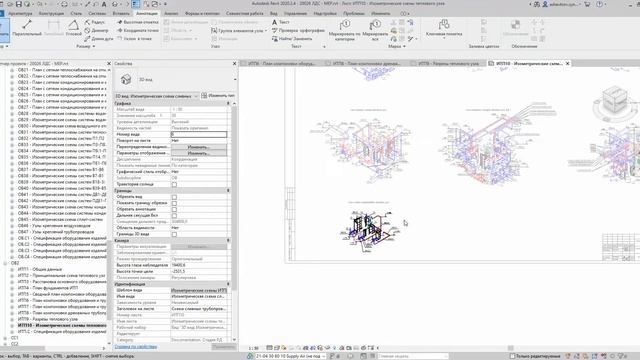Switch to the Insert (Вставить) ribbon tab
The height and width of the screenshot is (360, 640).
(x=121, y=13)
